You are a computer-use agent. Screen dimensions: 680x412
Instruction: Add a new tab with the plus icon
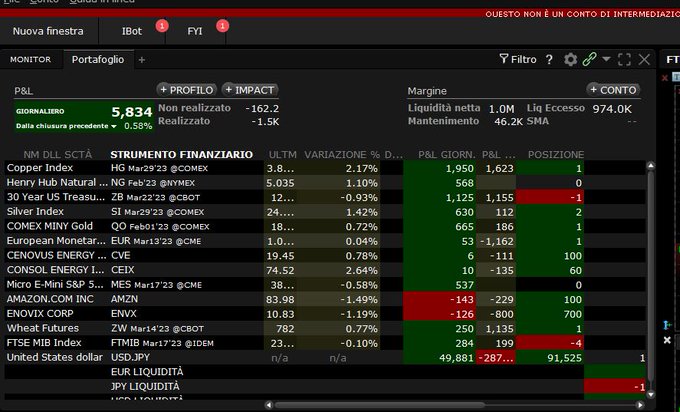click(x=141, y=60)
